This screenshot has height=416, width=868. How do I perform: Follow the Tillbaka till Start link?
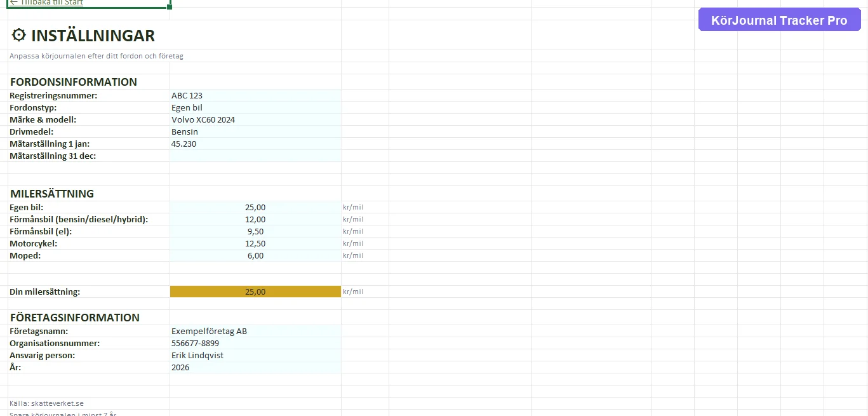tap(46, 3)
